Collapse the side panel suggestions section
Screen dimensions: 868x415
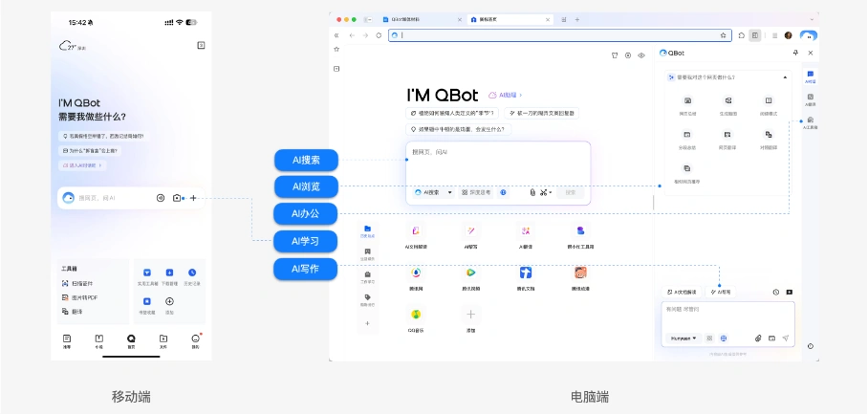[x=785, y=76]
